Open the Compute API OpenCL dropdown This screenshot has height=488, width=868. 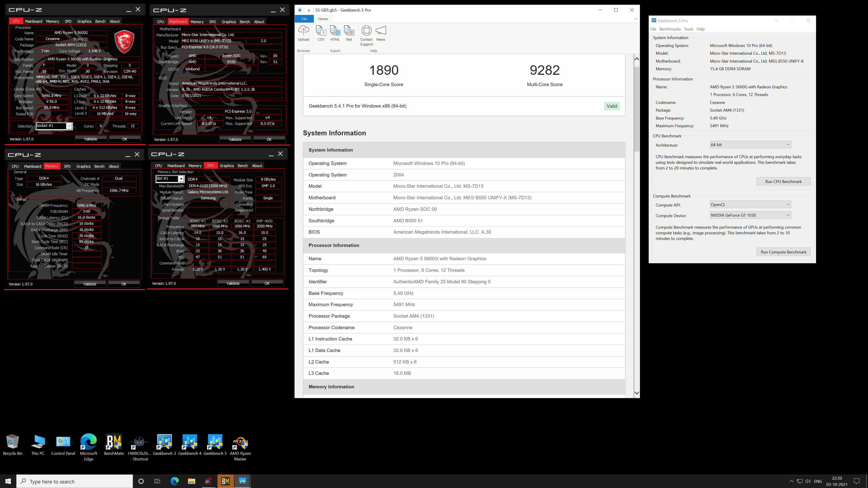750,204
